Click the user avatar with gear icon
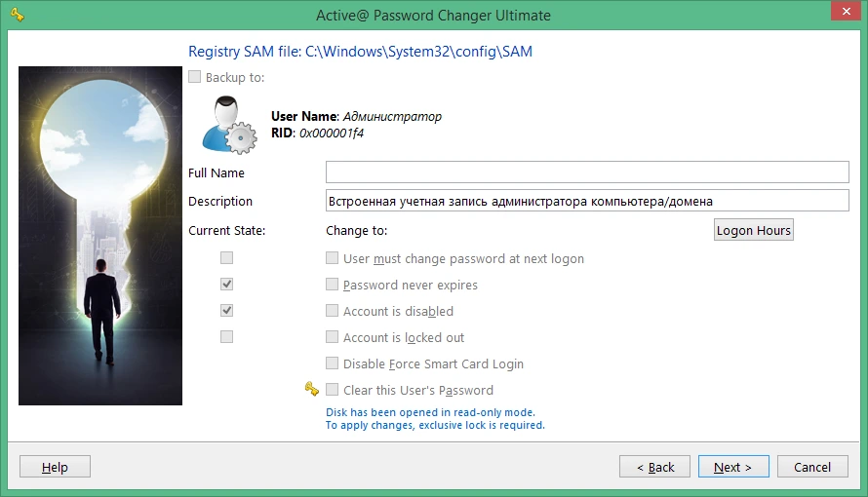The width and height of the screenshot is (868, 497). tap(229, 125)
